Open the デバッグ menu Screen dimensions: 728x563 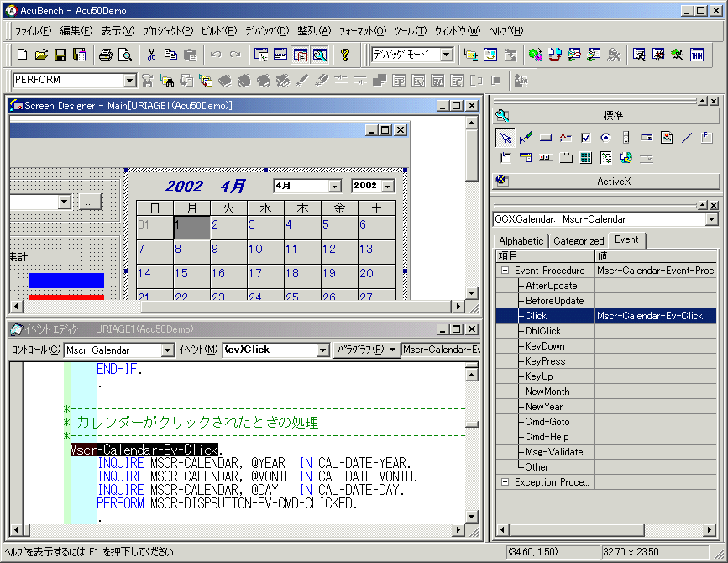click(267, 31)
